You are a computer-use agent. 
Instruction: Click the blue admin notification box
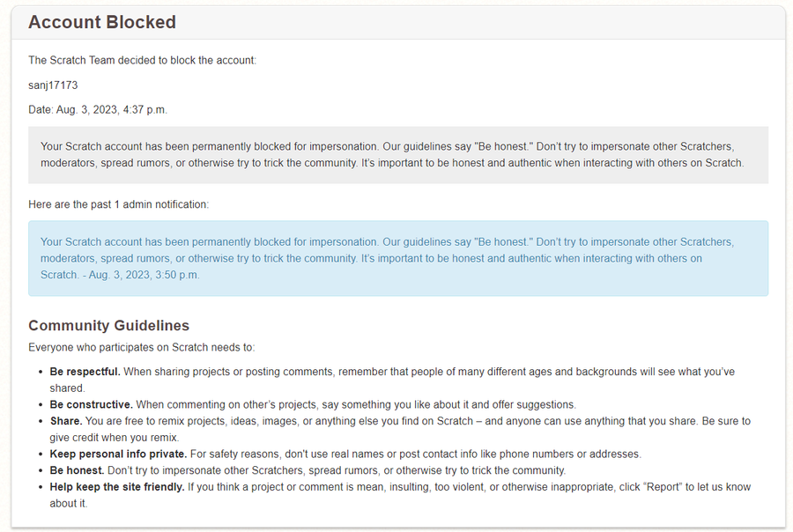tap(397, 258)
